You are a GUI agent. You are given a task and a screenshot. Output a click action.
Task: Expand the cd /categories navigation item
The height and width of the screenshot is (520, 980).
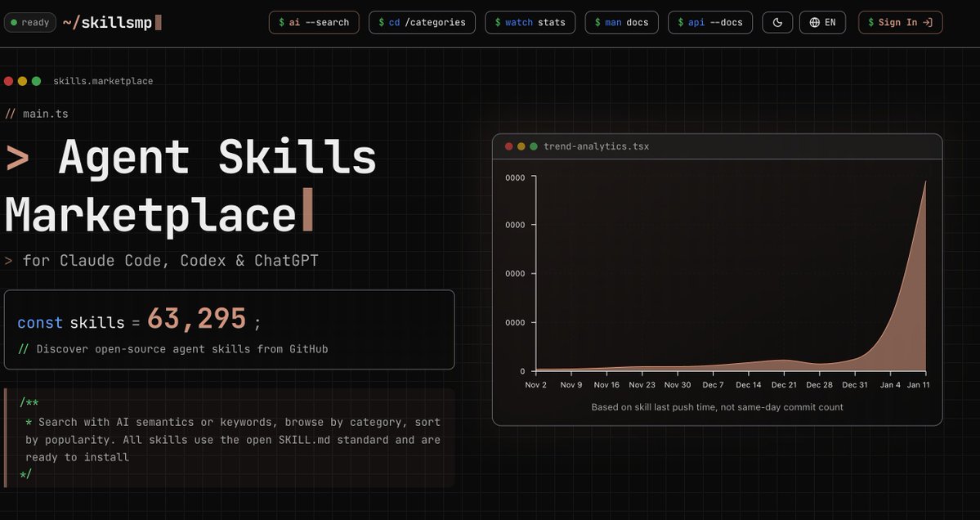(422, 22)
